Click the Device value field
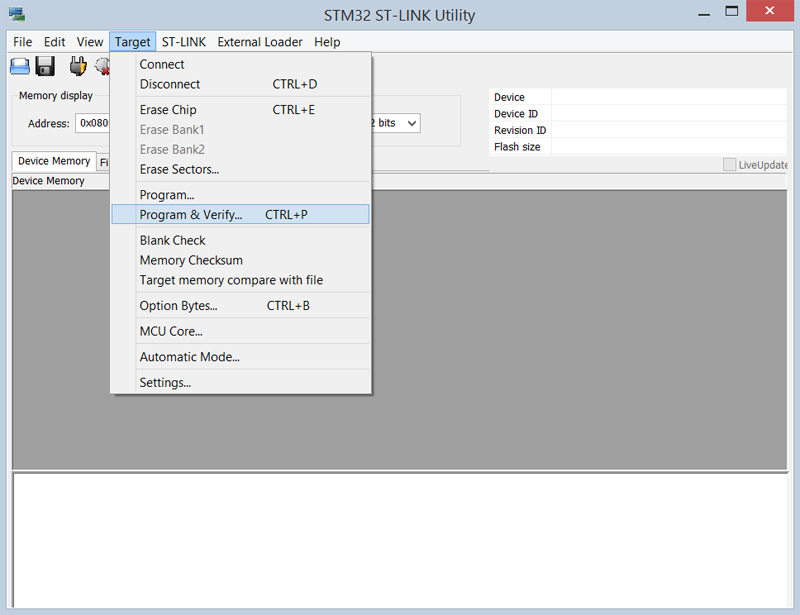This screenshot has height=615, width=800. coord(669,97)
